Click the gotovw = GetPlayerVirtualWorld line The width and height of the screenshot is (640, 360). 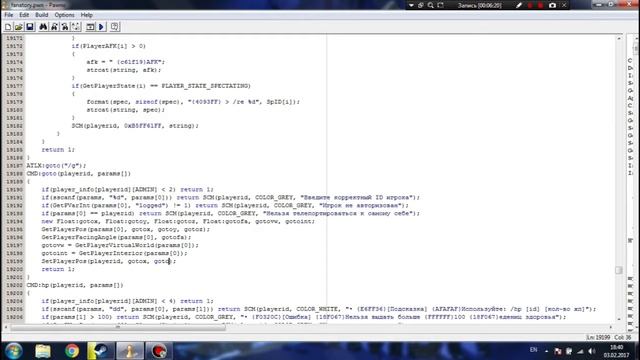click(120, 245)
